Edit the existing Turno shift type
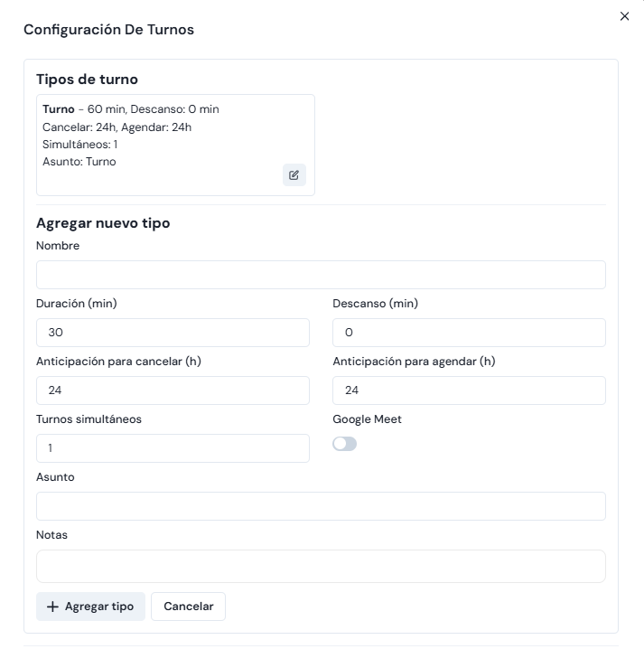Screen dimensions: 644x649 [294, 175]
